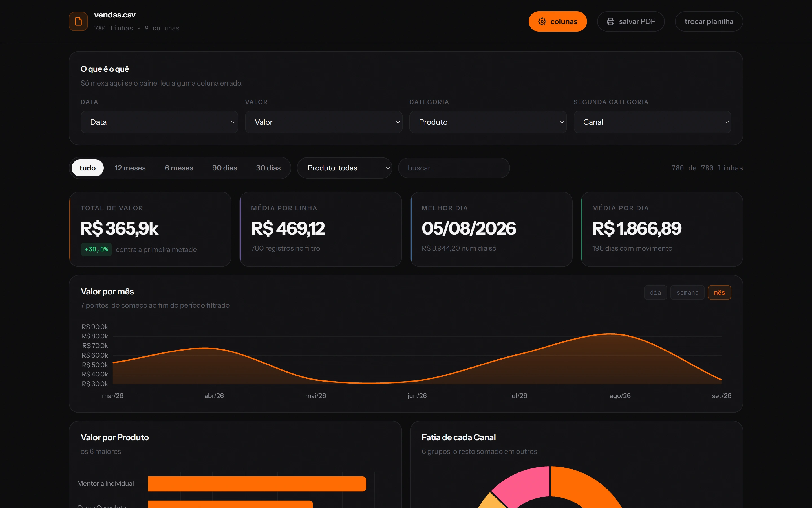
Task: Filter to the last 90 dias
Action: pos(224,168)
